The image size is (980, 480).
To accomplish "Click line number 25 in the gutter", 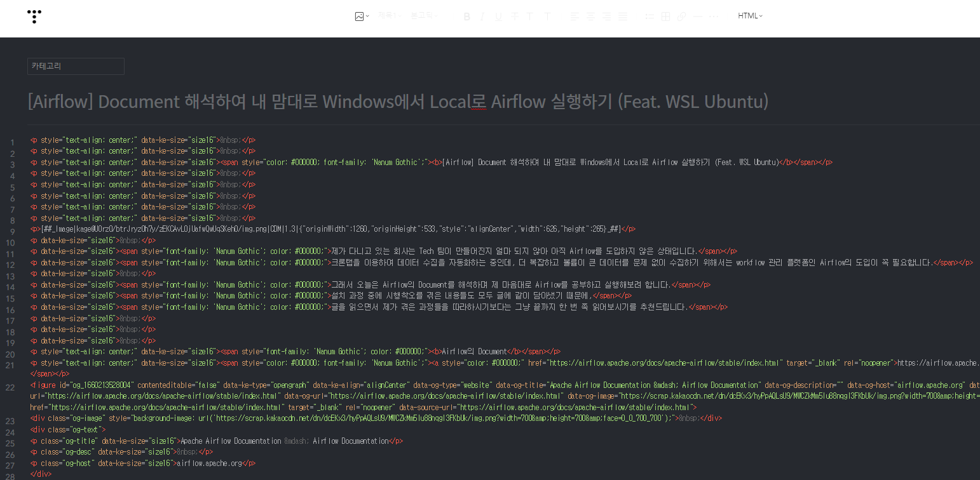I will point(10,444).
